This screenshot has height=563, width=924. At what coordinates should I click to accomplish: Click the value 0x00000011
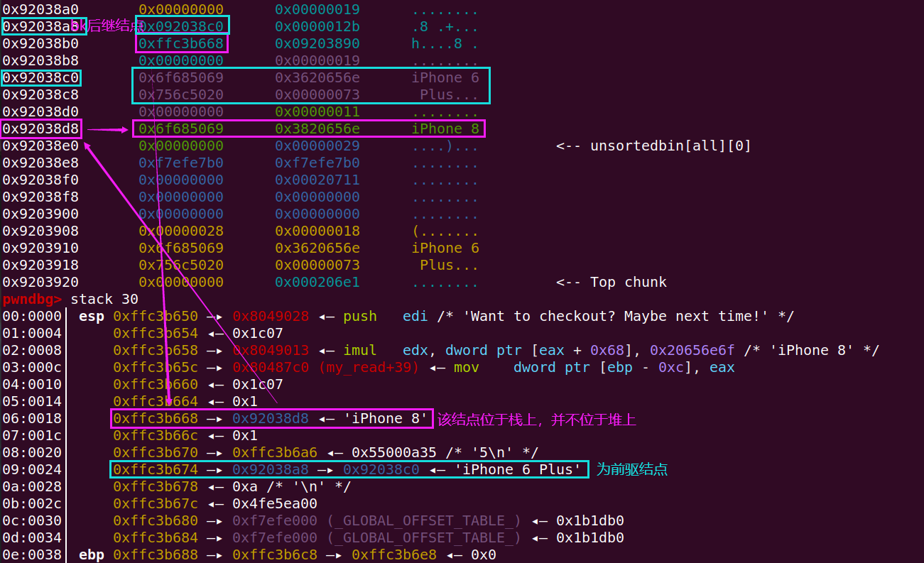pyautogui.click(x=317, y=112)
